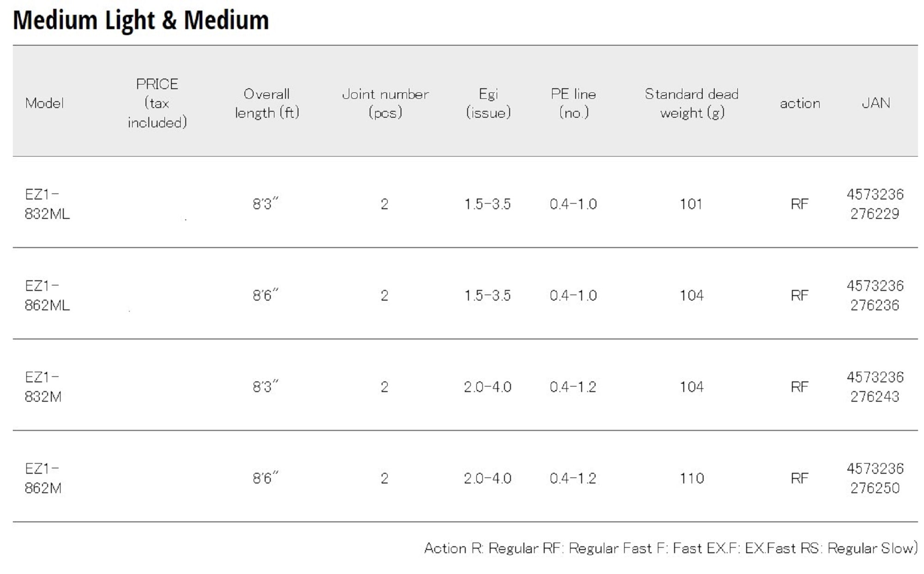Click the PRICE (tax included) header
This screenshot has width=924, height=574.
pos(157,103)
